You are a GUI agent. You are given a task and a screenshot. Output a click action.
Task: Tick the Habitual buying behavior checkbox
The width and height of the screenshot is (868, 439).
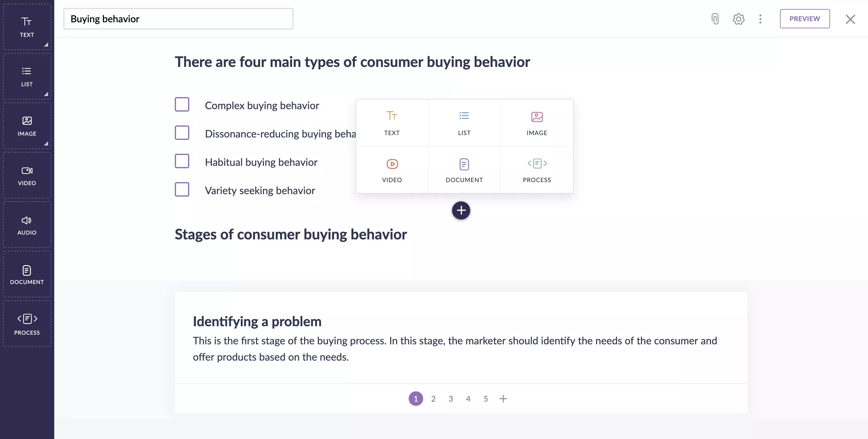182,161
